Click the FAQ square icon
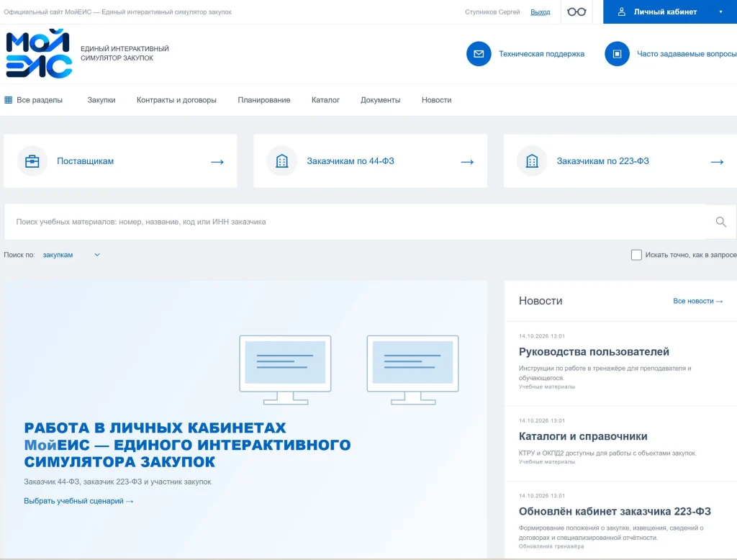 [x=617, y=53]
